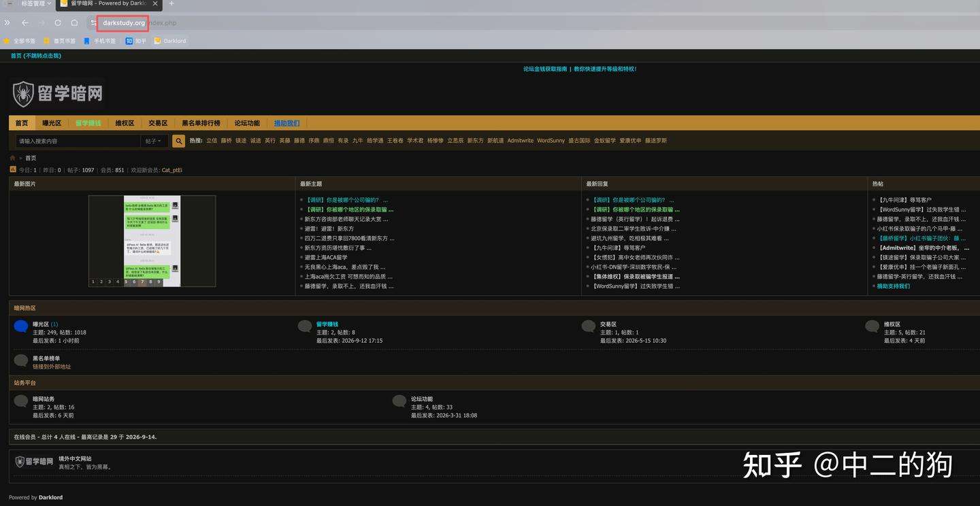
Task: Expand the double-chevron sidebar toggle
Action: coord(7,22)
